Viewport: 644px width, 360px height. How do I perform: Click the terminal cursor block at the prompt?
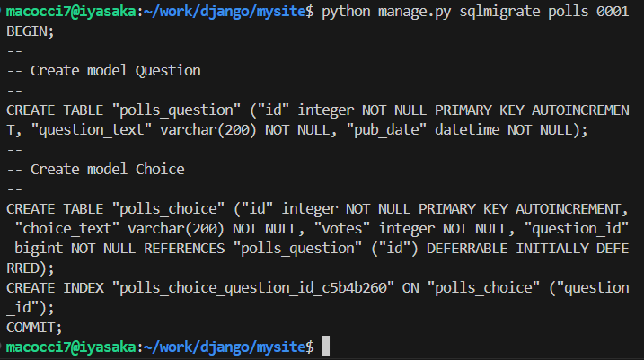325,347
